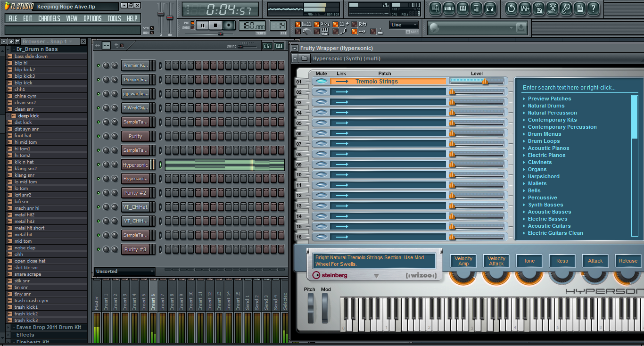Click render to audio file icon
This screenshot has height=346, width=644.
coord(538,8)
